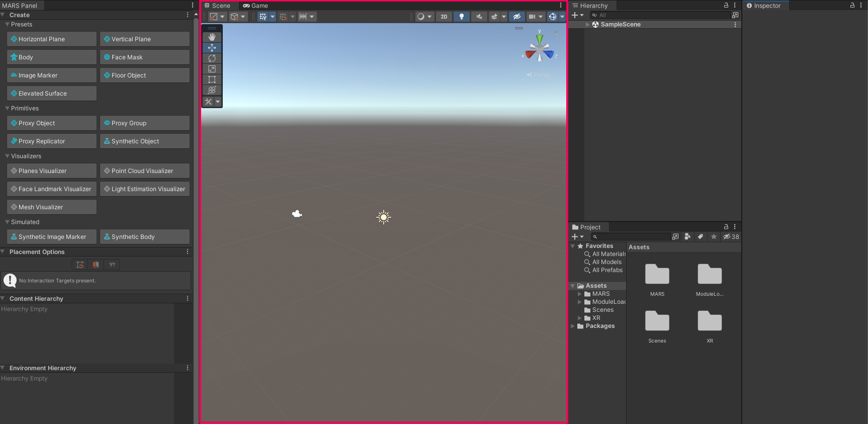This screenshot has width=868, height=424.
Task: Open the Inspector tab
Action: click(x=766, y=6)
